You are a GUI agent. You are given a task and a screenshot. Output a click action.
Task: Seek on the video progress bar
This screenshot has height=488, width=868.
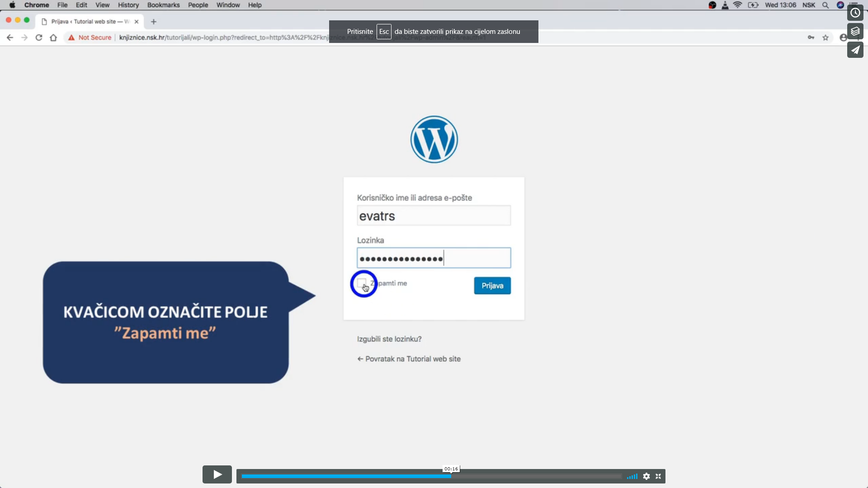[x=431, y=476]
